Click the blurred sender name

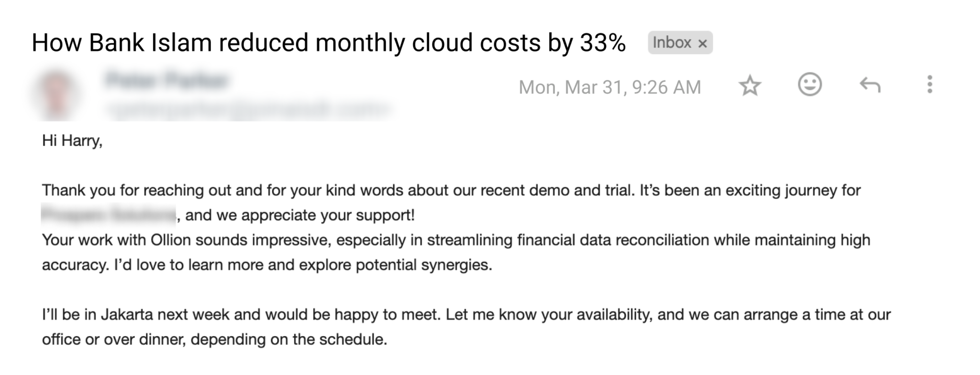click(x=167, y=81)
